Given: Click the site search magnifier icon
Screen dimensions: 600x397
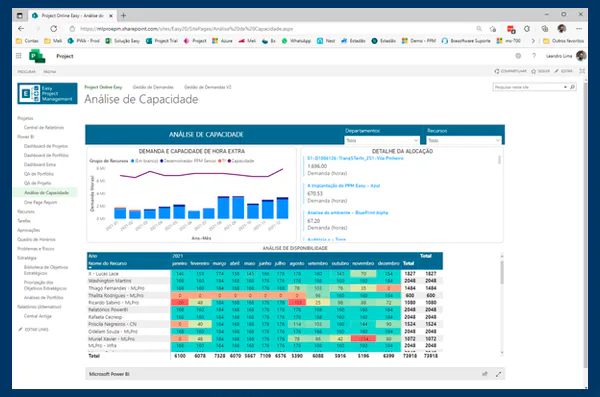Looking at the screenshot, I should tap(572, 87).
